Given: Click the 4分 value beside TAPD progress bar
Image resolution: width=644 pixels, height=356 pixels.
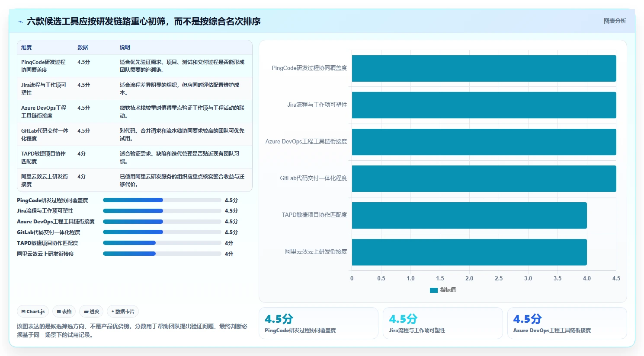Looking at the screenshot, I should (x=229, y=243).
